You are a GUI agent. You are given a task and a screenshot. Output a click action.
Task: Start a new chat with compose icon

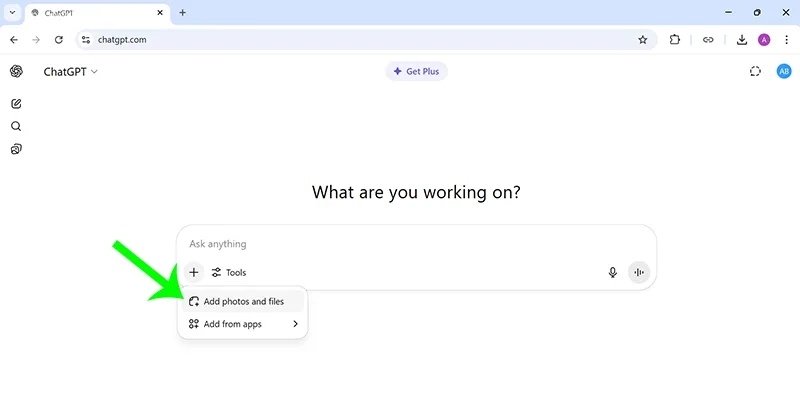click(x=16, y=104)
